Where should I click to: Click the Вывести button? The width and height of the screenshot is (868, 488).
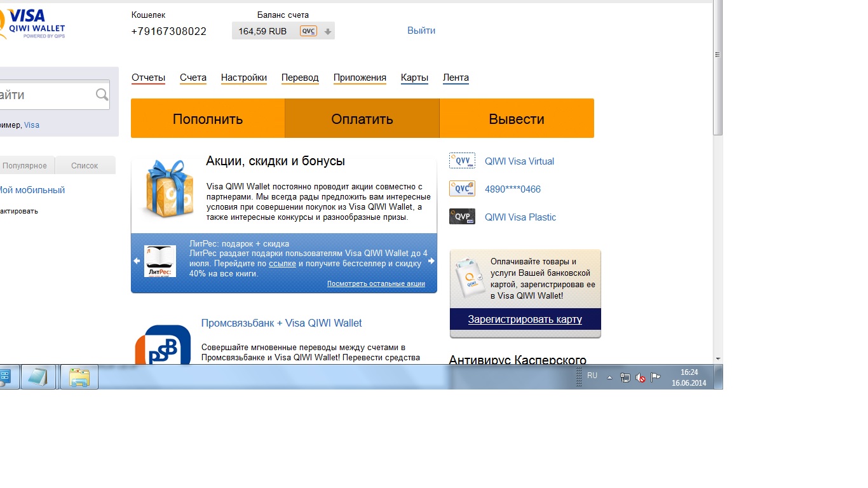click(517, 118)
